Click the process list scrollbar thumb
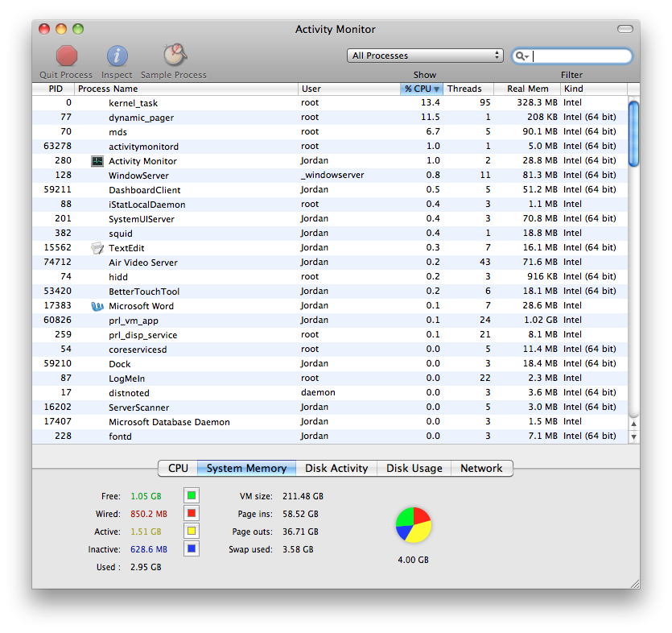Viewport: 672px width, 633px height. (x=633, y=134)
